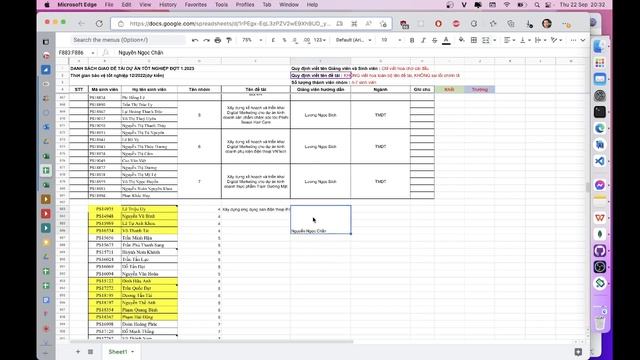Open the text color picker
Viewport: 640px width, 360px height.
coord(446,40)
